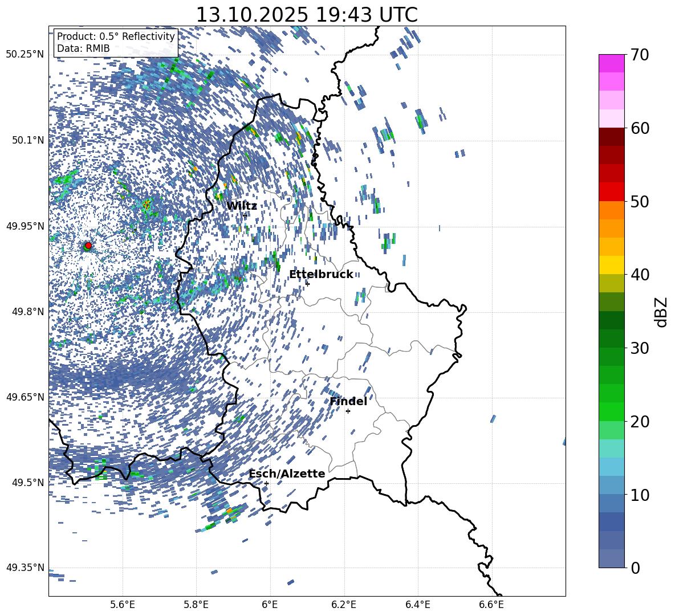The height and width of the screenshot is (616, 675).
Task: Click the pale pink 60-62 dBZ color band
Action: [x=611, y=119]
